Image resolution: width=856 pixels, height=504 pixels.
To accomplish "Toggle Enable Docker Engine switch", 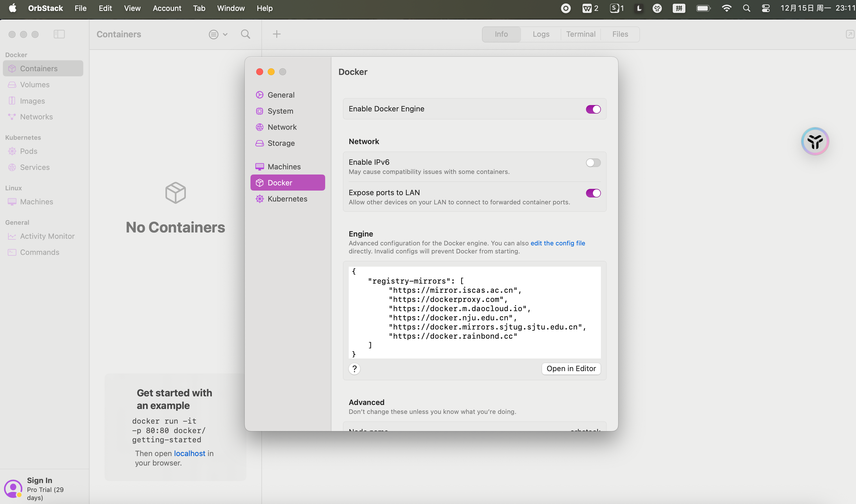I will click(x=593, y=109).
